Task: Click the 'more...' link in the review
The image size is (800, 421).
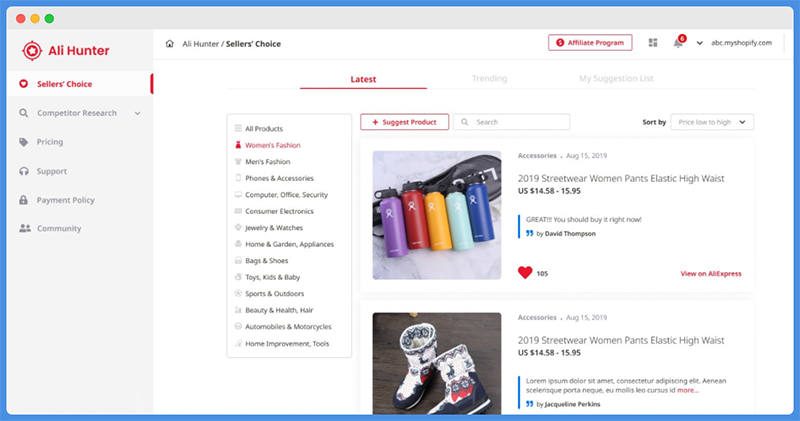Action: pos(688,390)
